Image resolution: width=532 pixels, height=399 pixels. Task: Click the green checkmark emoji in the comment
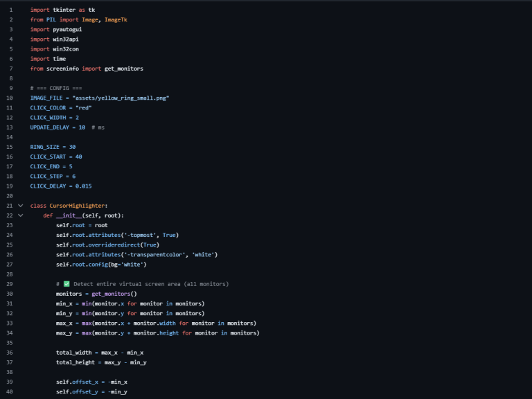[66, 284]
